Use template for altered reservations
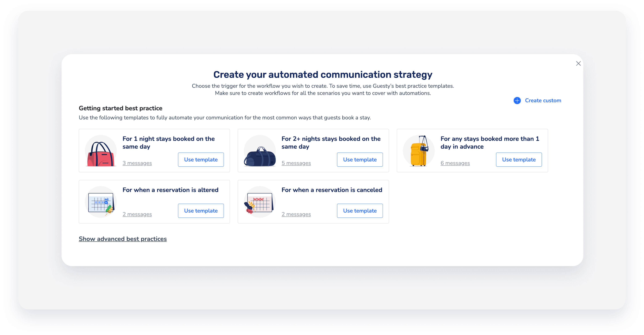The image size is (644, 335). click(x=201, y=211)
